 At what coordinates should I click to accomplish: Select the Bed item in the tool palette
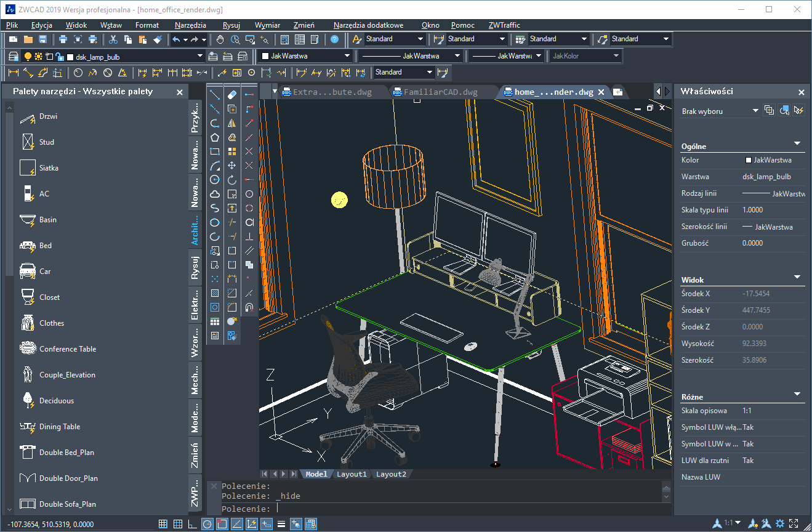pos(43,245)
